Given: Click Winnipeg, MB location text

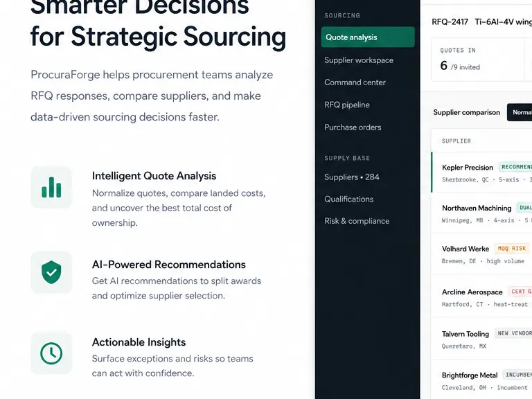Looking at the screenshot, I should click(x=463, y=220).
